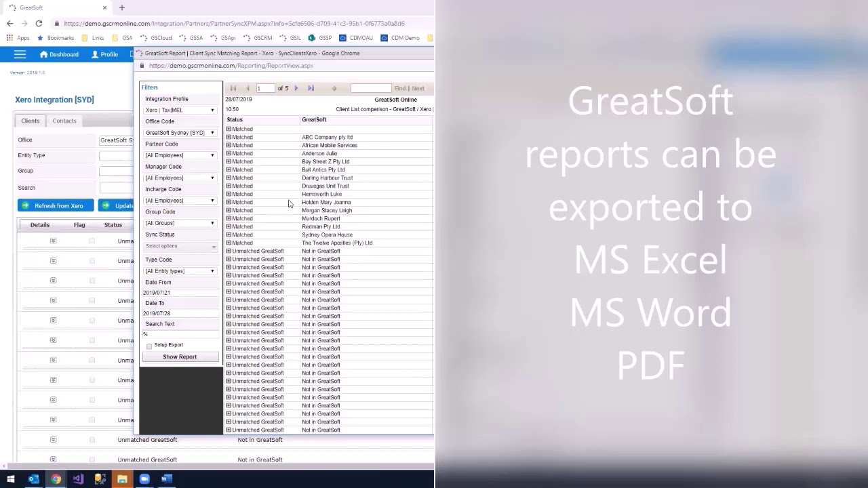The width and height of the screenshot is (868, 488).
Task: Open GSSA bookmark
Action: (x=191, y=38)
